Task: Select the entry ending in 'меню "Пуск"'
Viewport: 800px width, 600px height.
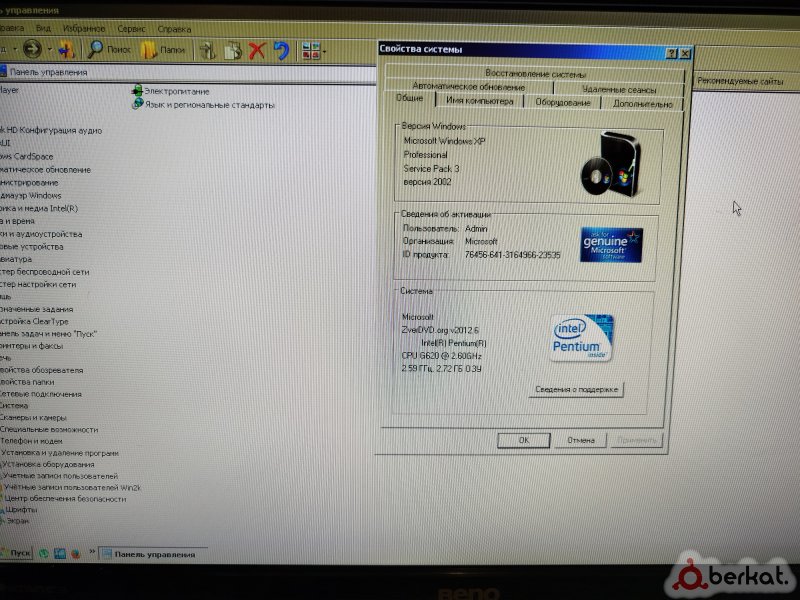Action: (48, 334)
